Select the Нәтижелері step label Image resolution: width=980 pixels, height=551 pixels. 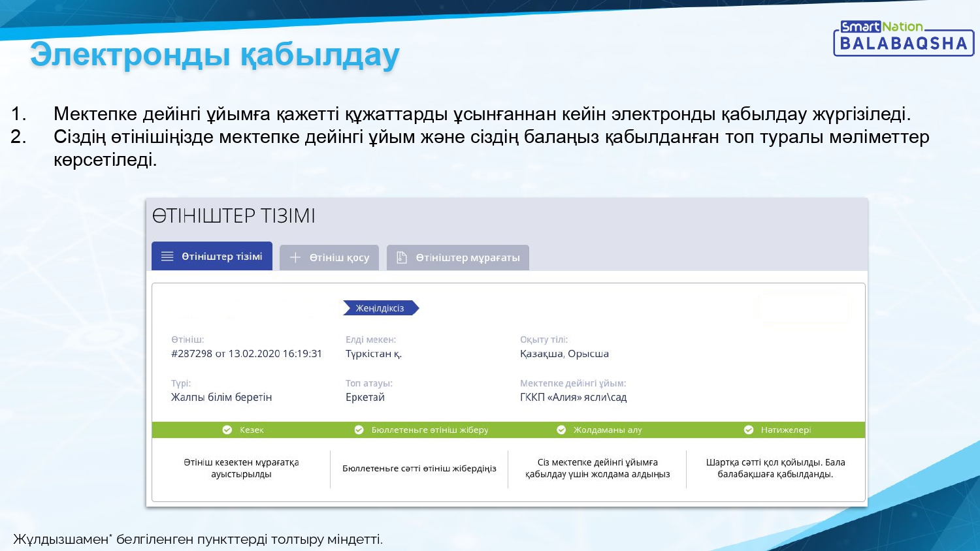click(786, 430)
